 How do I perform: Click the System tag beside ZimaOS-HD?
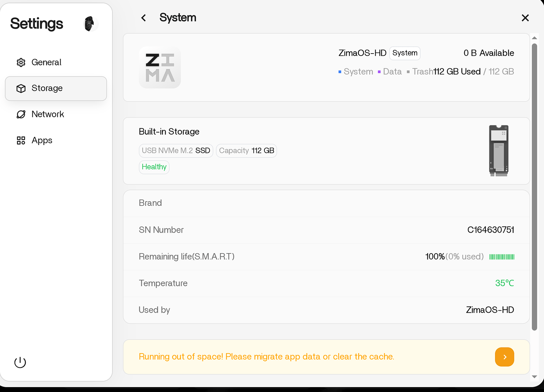405,53
